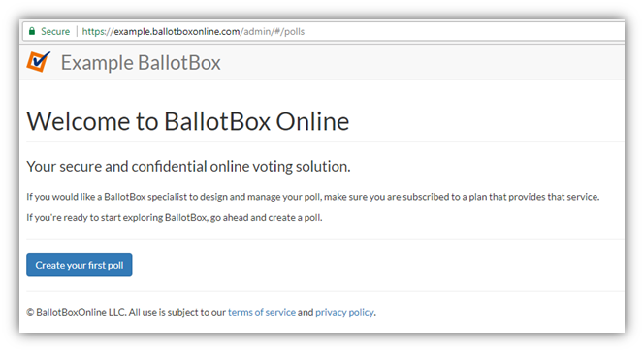Click the word "and" between footer links
Screen dimensions: 644x352
pyautogui.click(x=306, y=312)
